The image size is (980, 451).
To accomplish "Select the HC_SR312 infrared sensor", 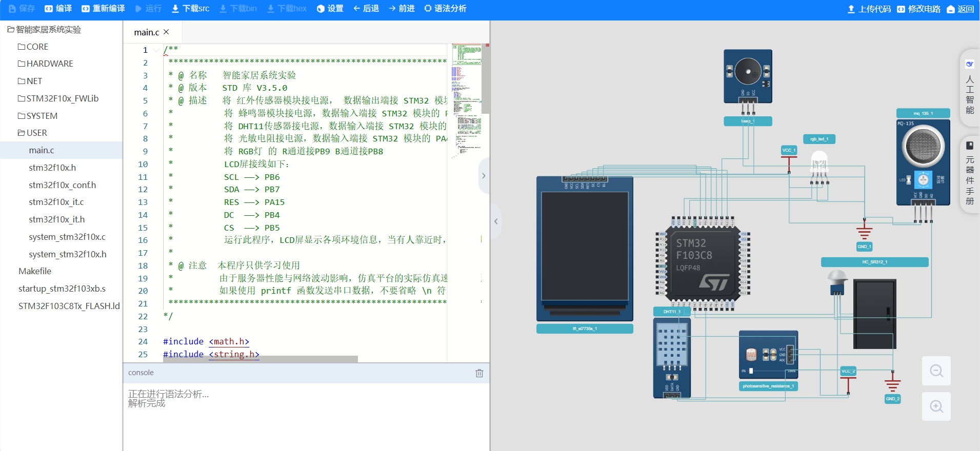I will (x=837, y=282).
